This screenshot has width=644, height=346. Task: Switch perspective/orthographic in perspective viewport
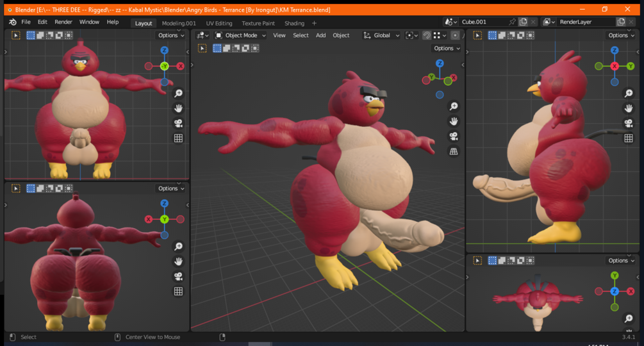tap(454, 151)
